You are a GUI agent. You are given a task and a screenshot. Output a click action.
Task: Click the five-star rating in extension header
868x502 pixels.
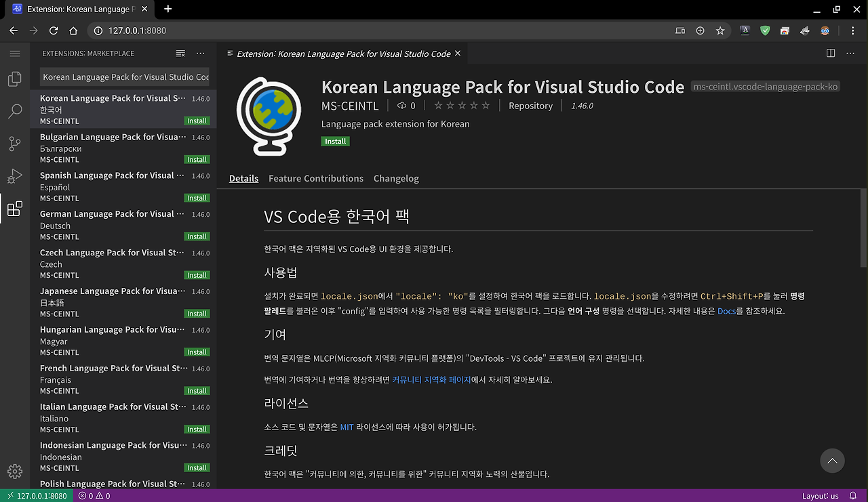pyautogui.click(x=462, y=106)
